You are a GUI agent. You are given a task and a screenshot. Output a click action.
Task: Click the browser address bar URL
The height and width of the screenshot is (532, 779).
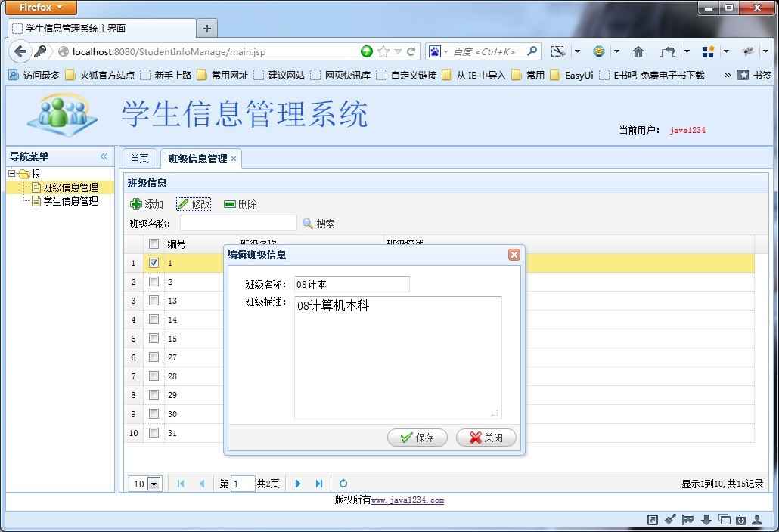tap(169, 51)
